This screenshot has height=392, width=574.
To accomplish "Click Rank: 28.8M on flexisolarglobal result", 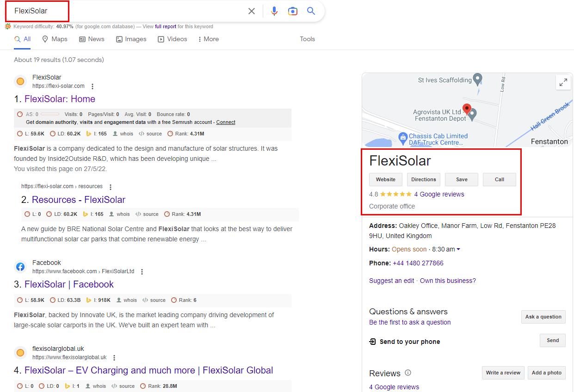I will coord(159,386).
